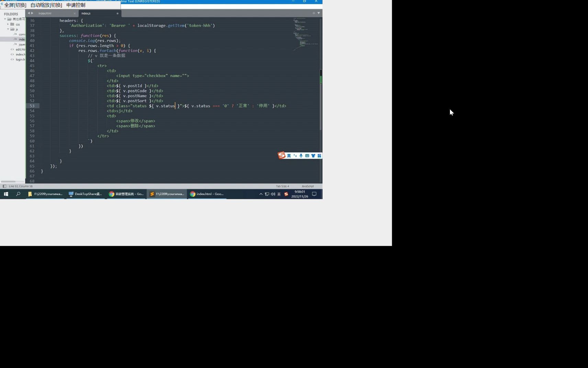Close the index.html tab
The width and height of the screenshot is (588, 368).
pos(75,13)
